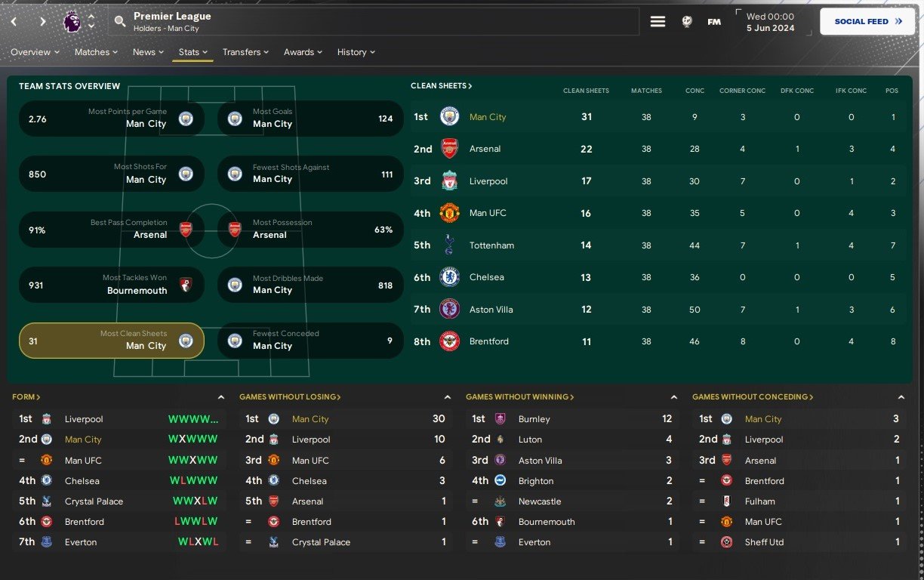Select the Most Goals stat card
The width and height of the screenshot is (924, 580).
[x=310, y=119]
